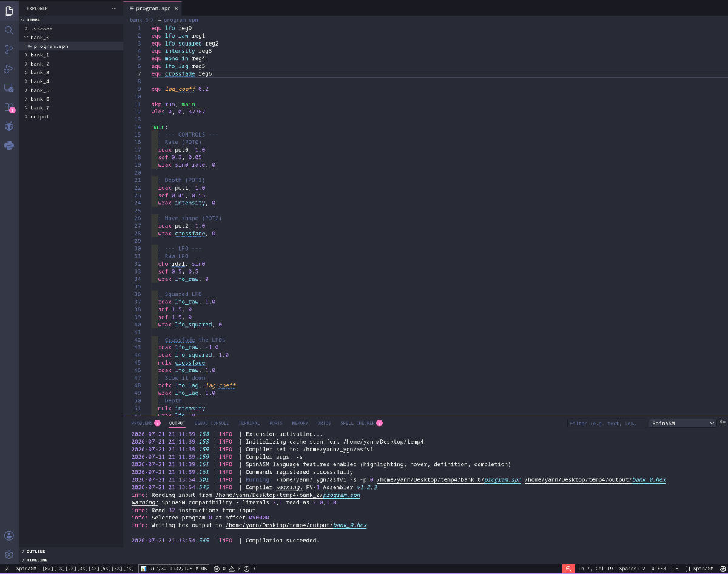Open the Python view icon
Viewport: 728px width, 574px height.
(x=9, y=146)
